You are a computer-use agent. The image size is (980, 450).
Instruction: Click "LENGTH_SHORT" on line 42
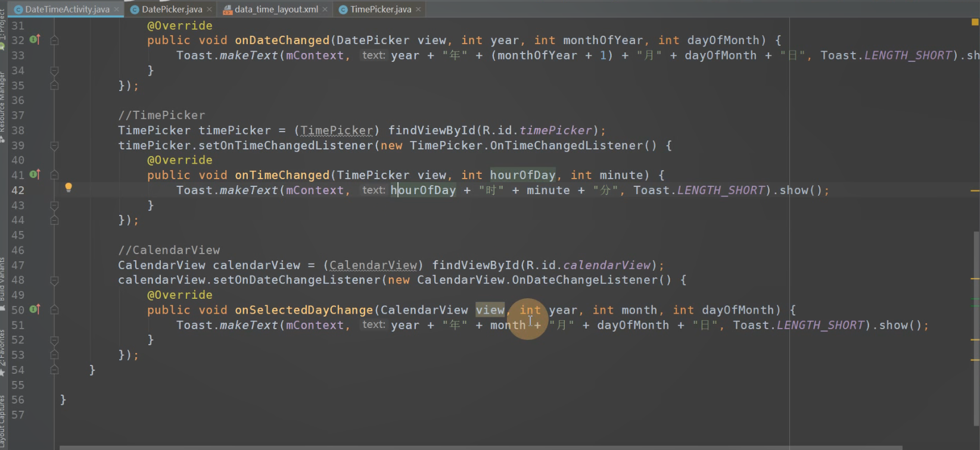point(721,190)
